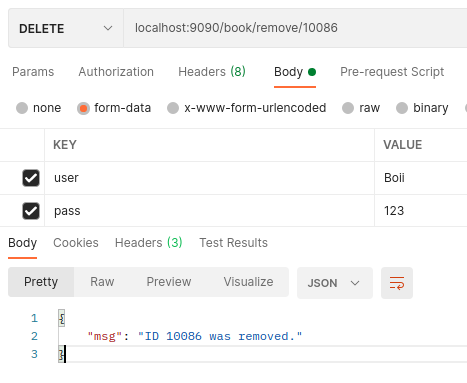Image resolution: width=467 pixels, height=383 pixels.
Task: Switch to response Cookies tab
Action: click(x=76, y=243)
